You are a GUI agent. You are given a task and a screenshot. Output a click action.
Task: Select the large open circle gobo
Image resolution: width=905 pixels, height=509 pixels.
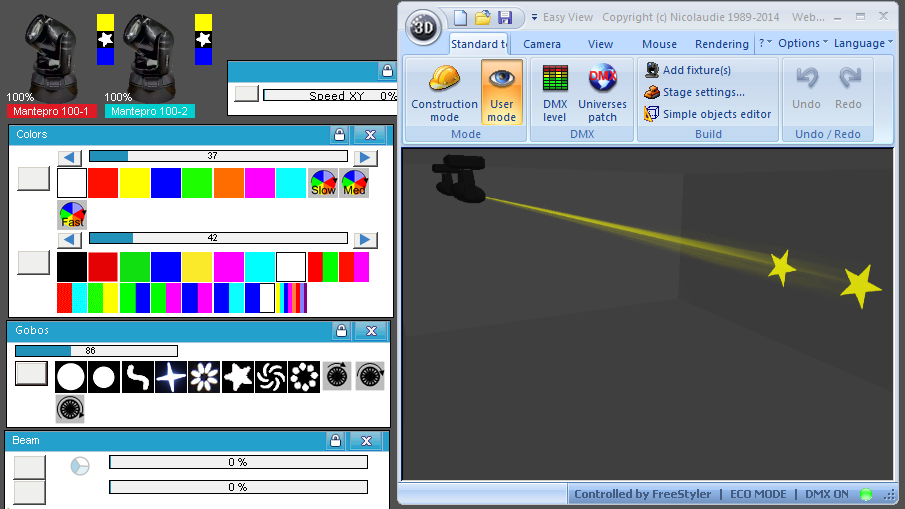point(70,377)
